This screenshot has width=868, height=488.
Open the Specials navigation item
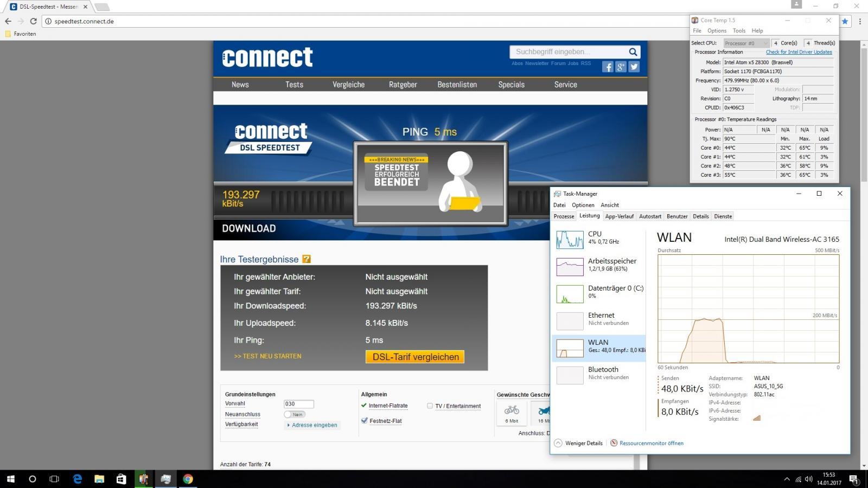click(512, 85)
